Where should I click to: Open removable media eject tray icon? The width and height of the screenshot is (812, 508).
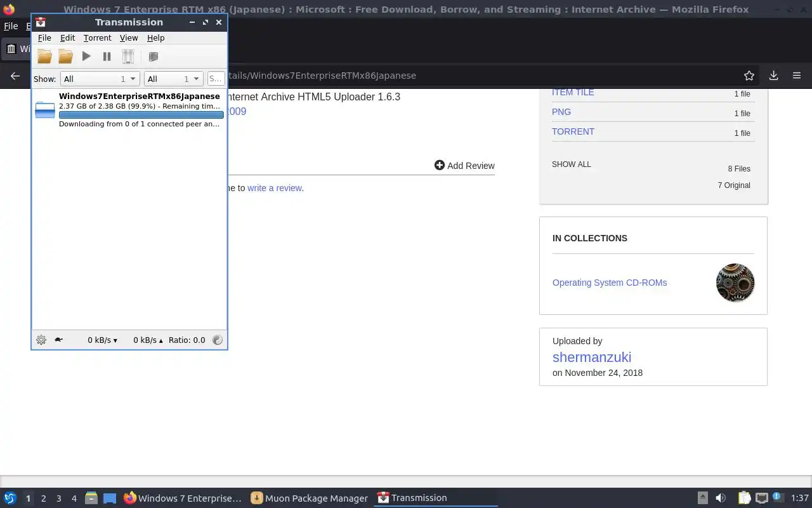[x=702, y=498]
